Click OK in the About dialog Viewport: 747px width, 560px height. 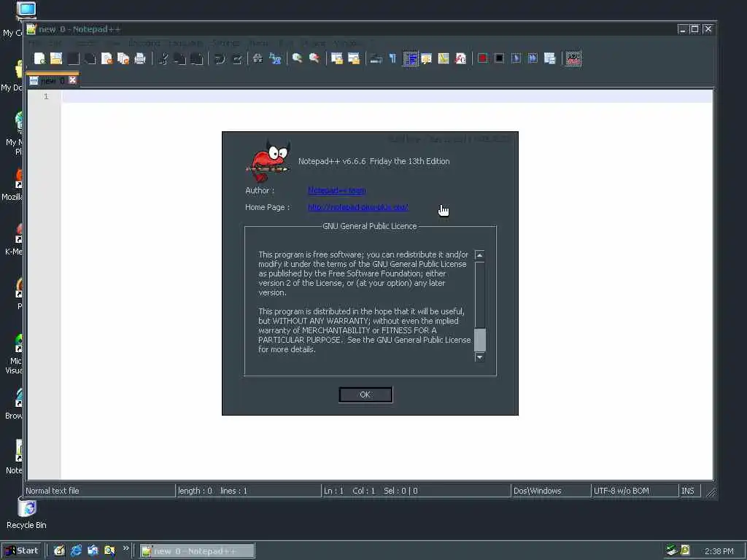[x=365, y=394]
